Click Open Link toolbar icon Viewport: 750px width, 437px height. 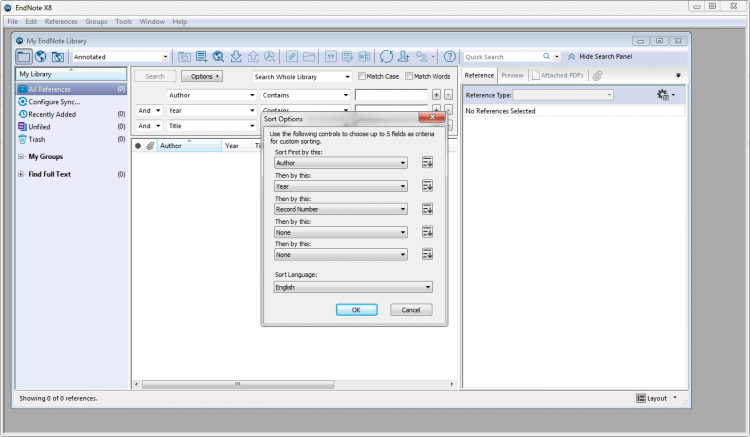[292, 57]
